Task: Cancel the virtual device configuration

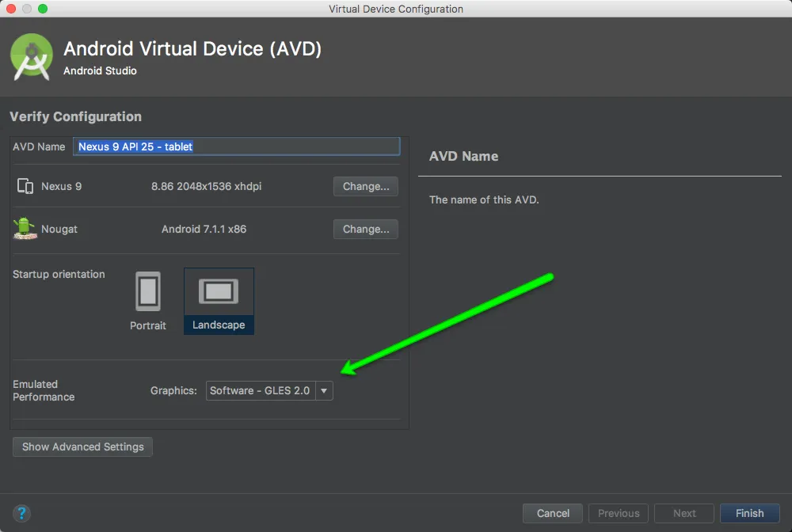Action: coord(553,513)
